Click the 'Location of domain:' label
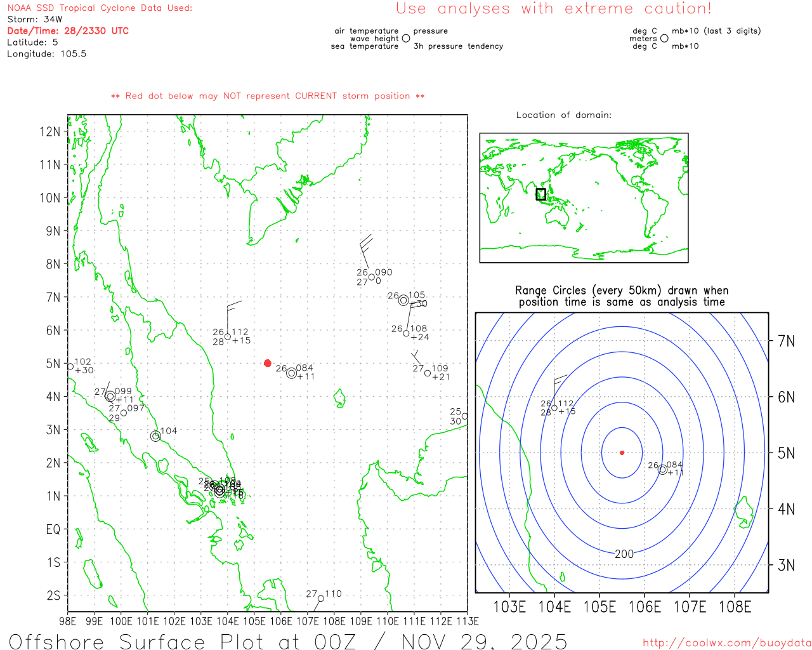This screenshot has height=650, width=812. click(564, 115)
